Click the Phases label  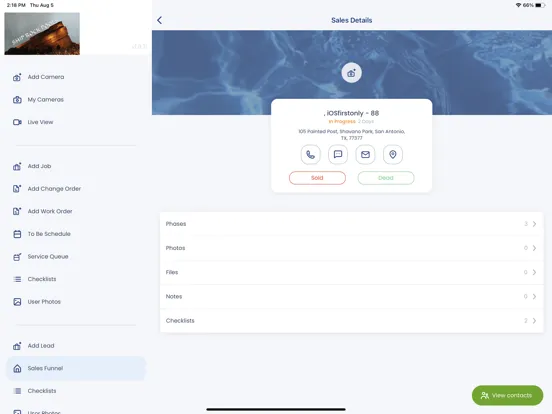pos(176,224)
